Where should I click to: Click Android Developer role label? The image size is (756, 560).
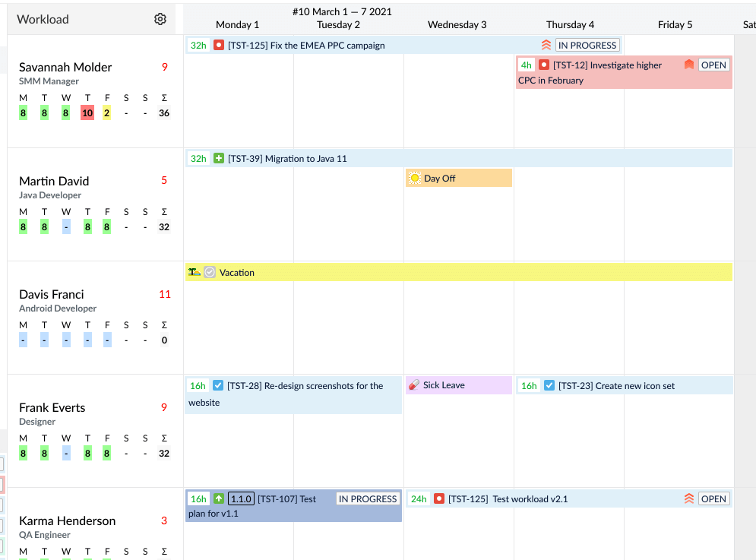(x=58, y=308)
